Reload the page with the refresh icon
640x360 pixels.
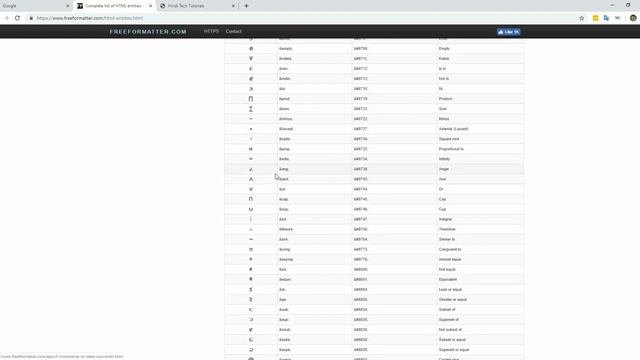(17, 18)
